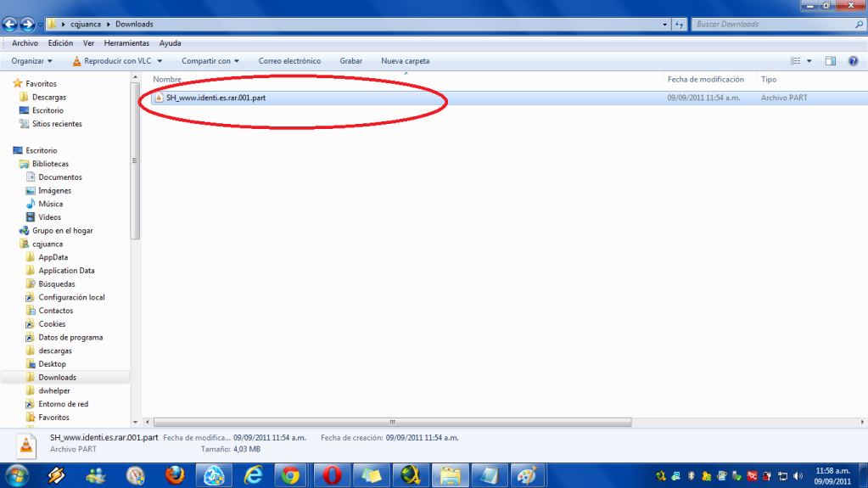
Task: Open the Windows Start button
Action: coord(17,476)
